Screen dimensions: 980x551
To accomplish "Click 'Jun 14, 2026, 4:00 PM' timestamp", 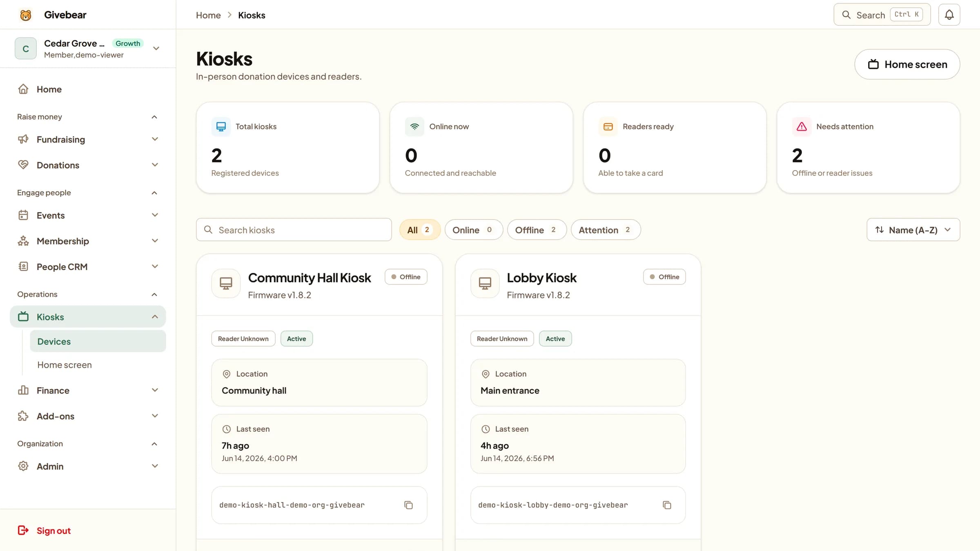I will (259, 458).
